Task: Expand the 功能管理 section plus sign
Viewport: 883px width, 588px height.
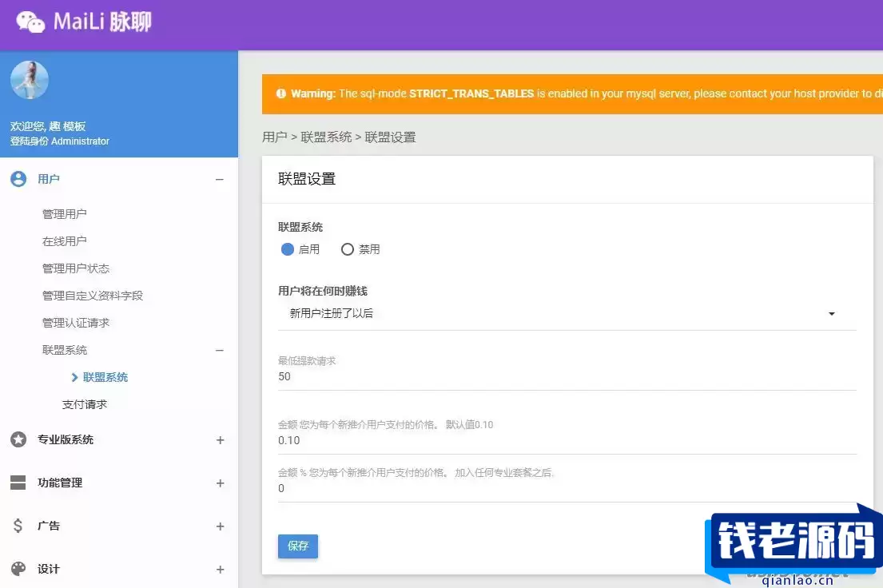Action: point(221,483)
